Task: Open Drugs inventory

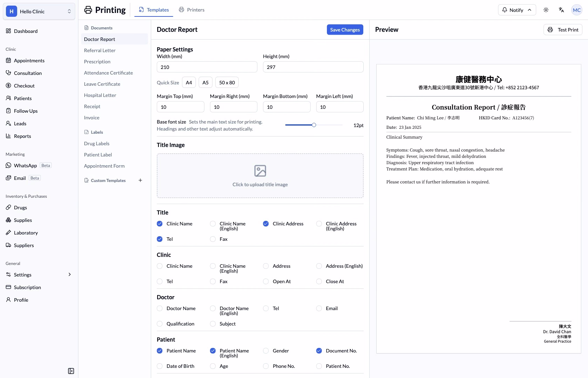Action: tap(39, 208)
